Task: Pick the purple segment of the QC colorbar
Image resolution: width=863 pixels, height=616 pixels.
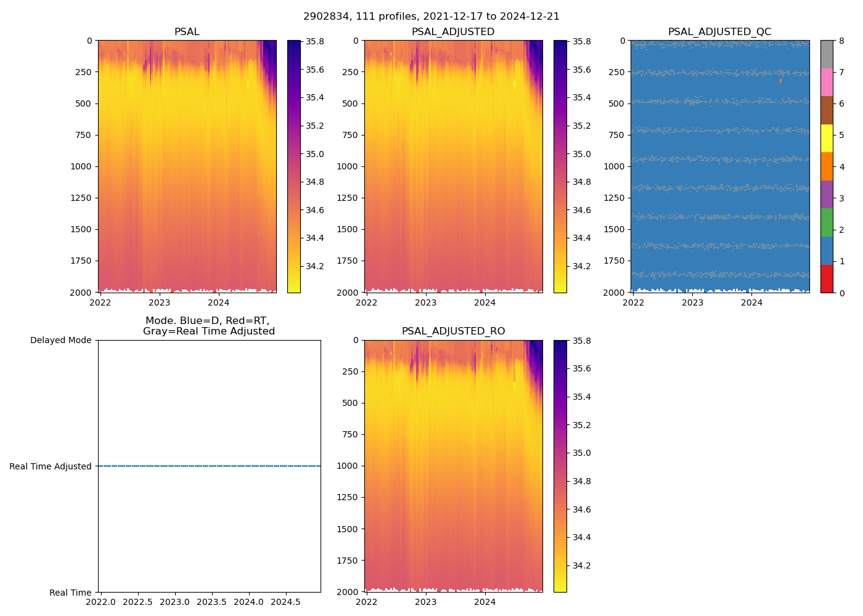Action: [827, 194]
